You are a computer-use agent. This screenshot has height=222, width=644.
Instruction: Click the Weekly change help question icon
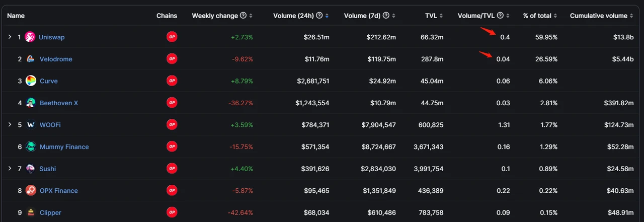point(244,16)
